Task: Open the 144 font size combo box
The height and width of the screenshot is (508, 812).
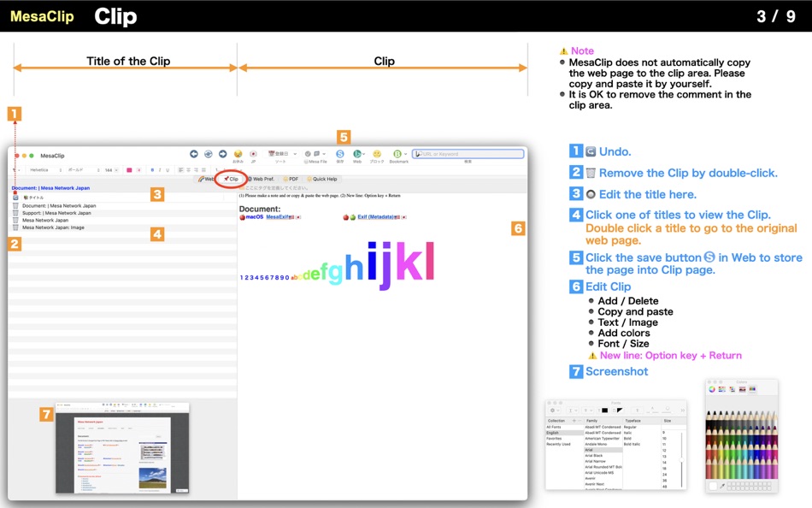Action: pyautogui.click(x=111, y=170)
